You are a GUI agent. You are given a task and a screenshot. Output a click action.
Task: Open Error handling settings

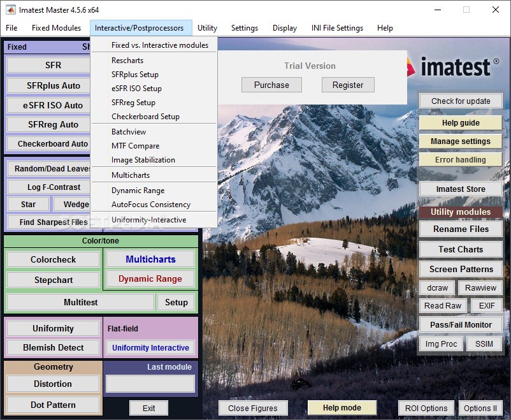click(x=461, y=159)
